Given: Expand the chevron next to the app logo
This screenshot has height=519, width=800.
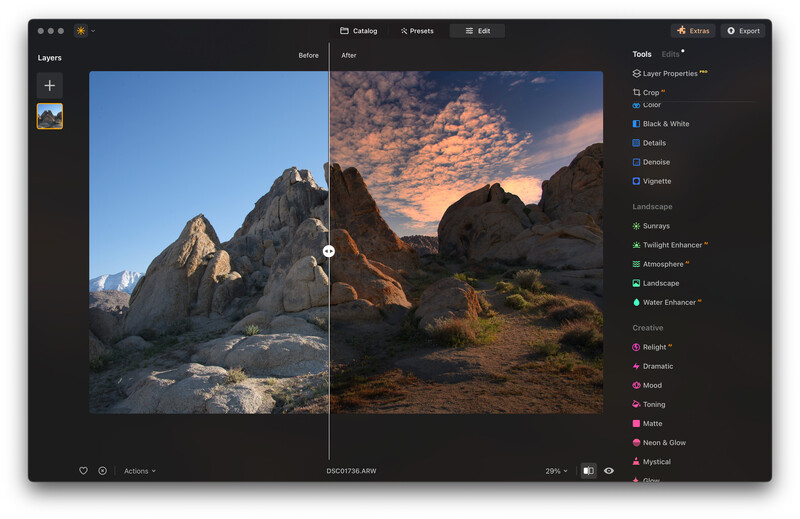Looking at the screenshot, I should coord(93,31).
